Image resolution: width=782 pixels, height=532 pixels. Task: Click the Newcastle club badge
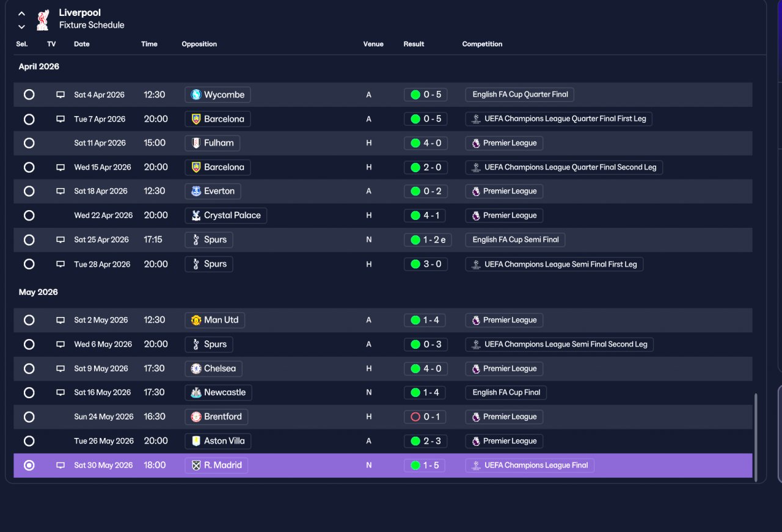coord(196,393)
